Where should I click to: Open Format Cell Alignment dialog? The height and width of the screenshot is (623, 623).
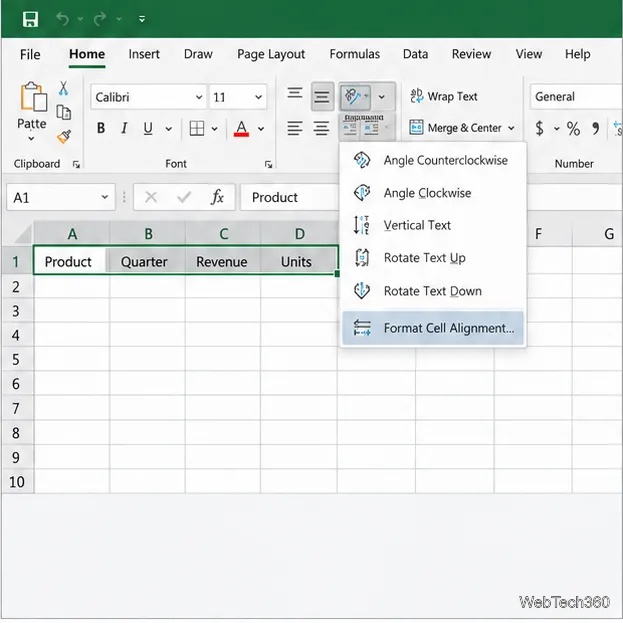click(433, 328)
